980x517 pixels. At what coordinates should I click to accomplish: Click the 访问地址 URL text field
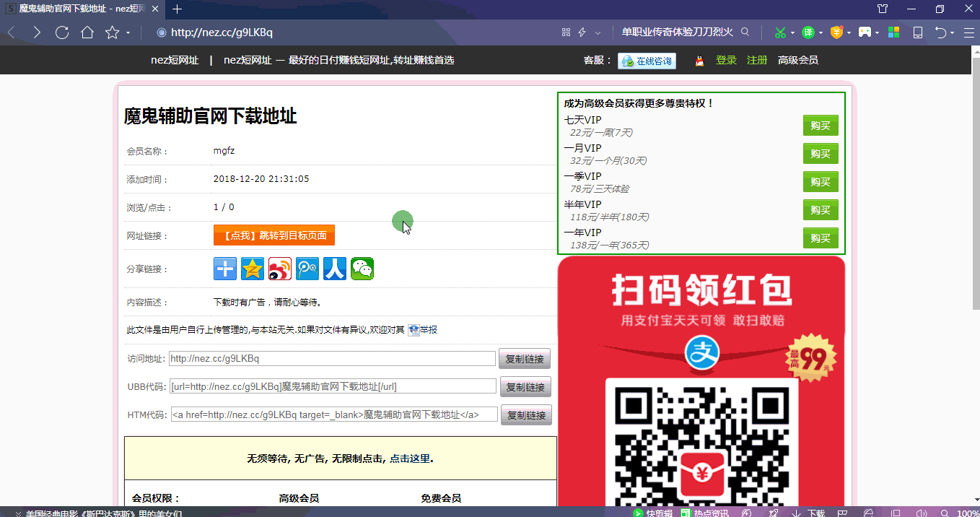(x=332, y=358)
